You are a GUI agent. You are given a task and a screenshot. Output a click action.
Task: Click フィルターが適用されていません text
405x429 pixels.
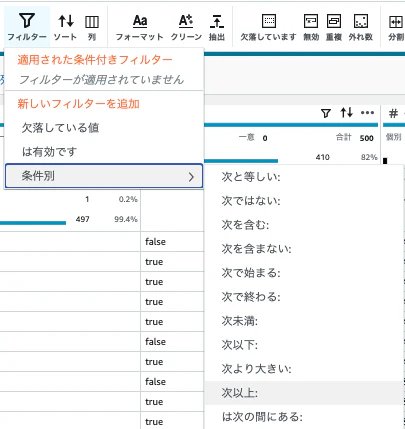[101, 80]
